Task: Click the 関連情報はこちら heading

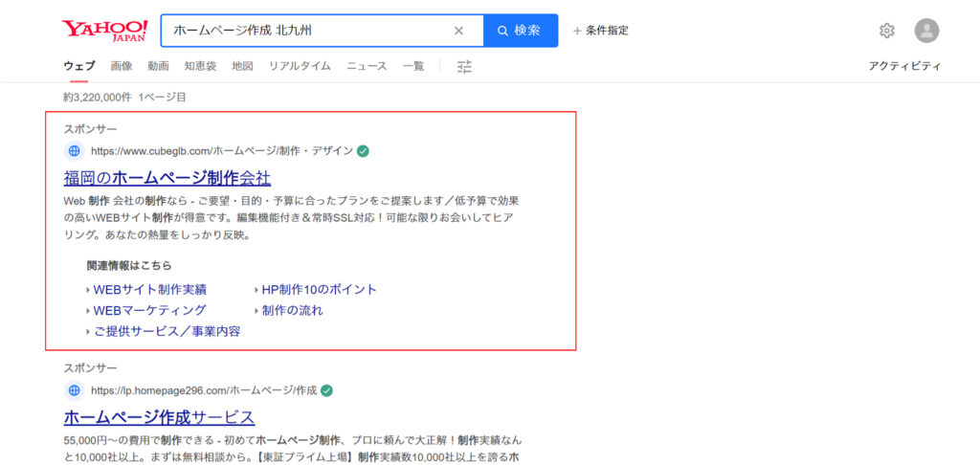Action: coord(129,265)
